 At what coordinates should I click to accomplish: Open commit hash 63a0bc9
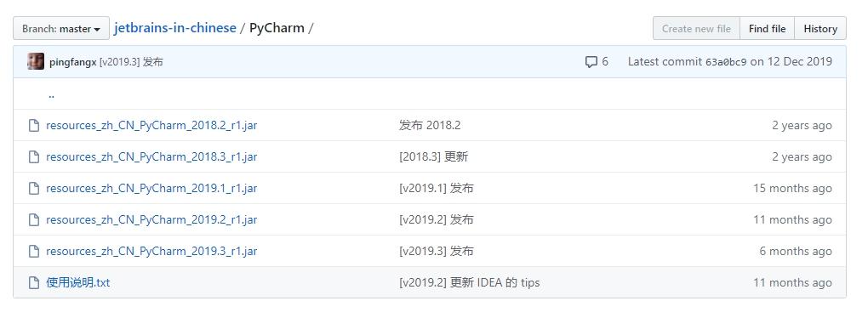726,62
